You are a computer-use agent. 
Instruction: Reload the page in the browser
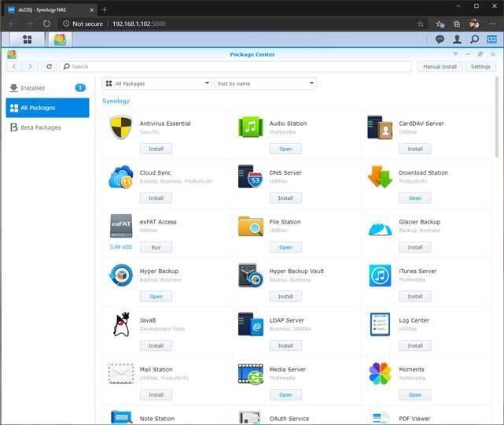pyautogui.click(x=46, y=24)
